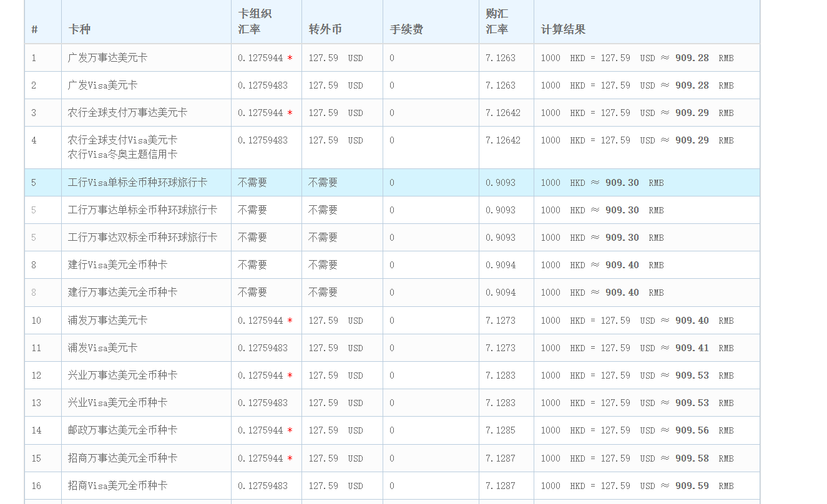Click the 909.59 RMB result
The image size is (827, 504).
coord(692,486)
